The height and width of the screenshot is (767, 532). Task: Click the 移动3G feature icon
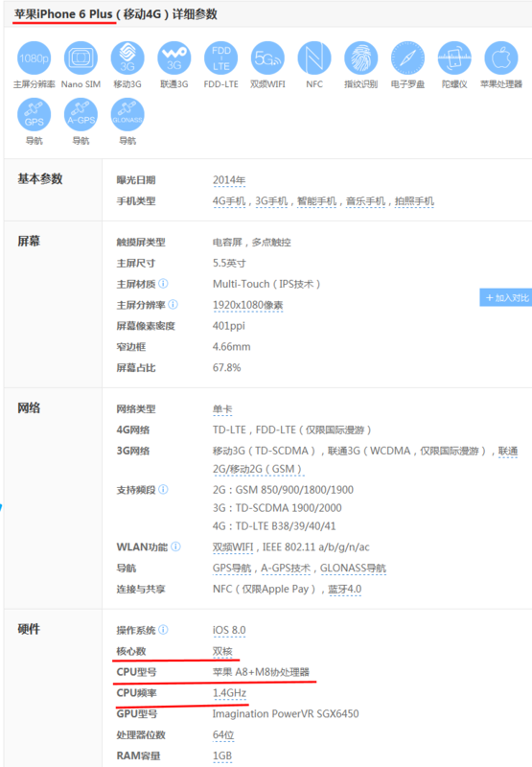(x=127, y=58)
